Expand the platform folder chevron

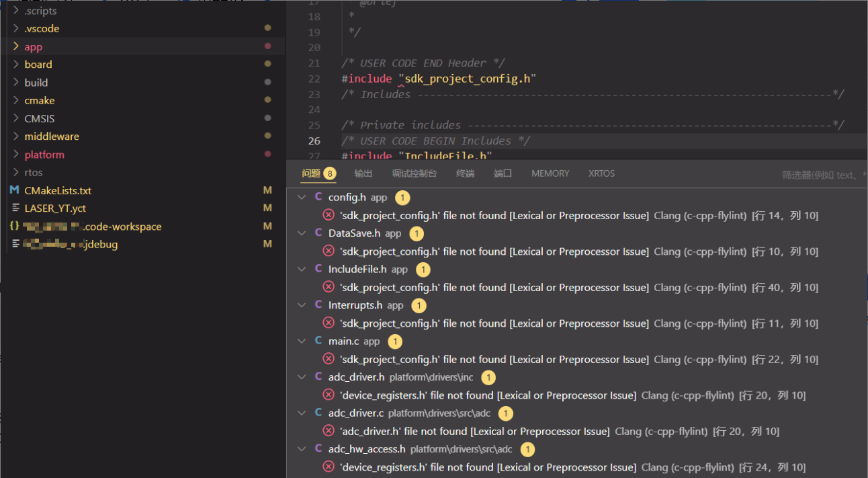(16, 154)
